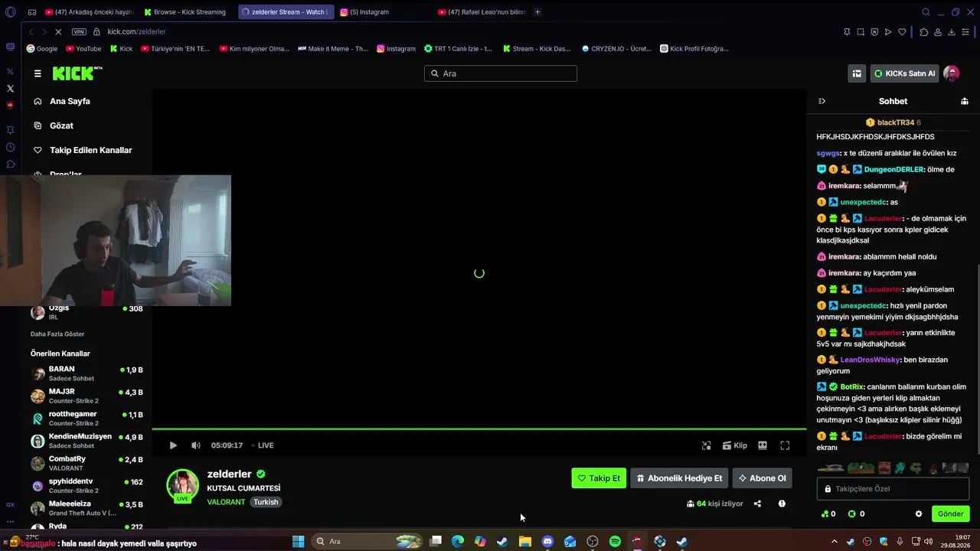Open Takip Edilen Kanallar
Viewport: 980px width, 551px height.
[x=90, y=150]
